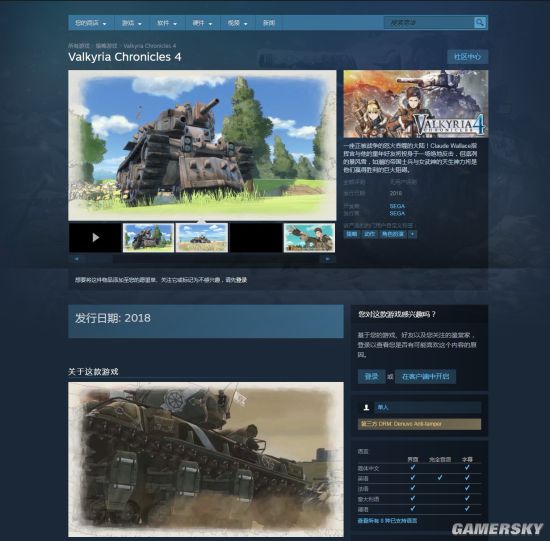Click the link to view all supported languages
The width and height of the screenshot is (550, 541).
tap(387, 521)
